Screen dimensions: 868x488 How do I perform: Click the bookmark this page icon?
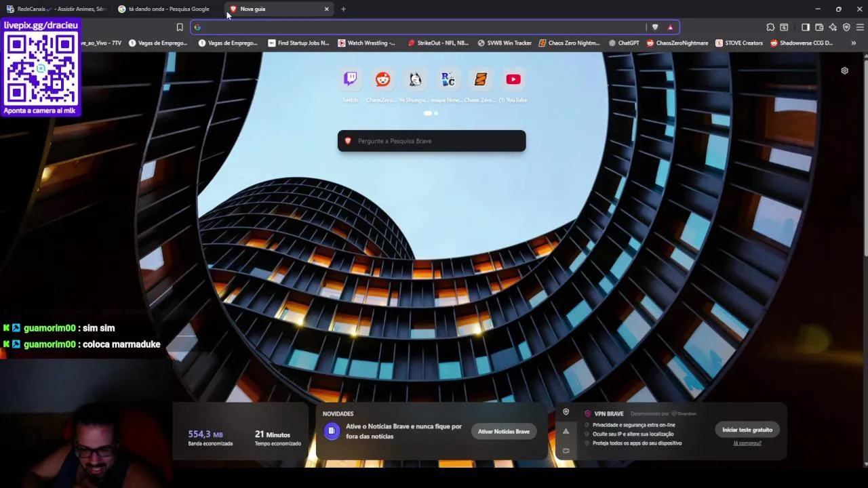click(180, 27)
